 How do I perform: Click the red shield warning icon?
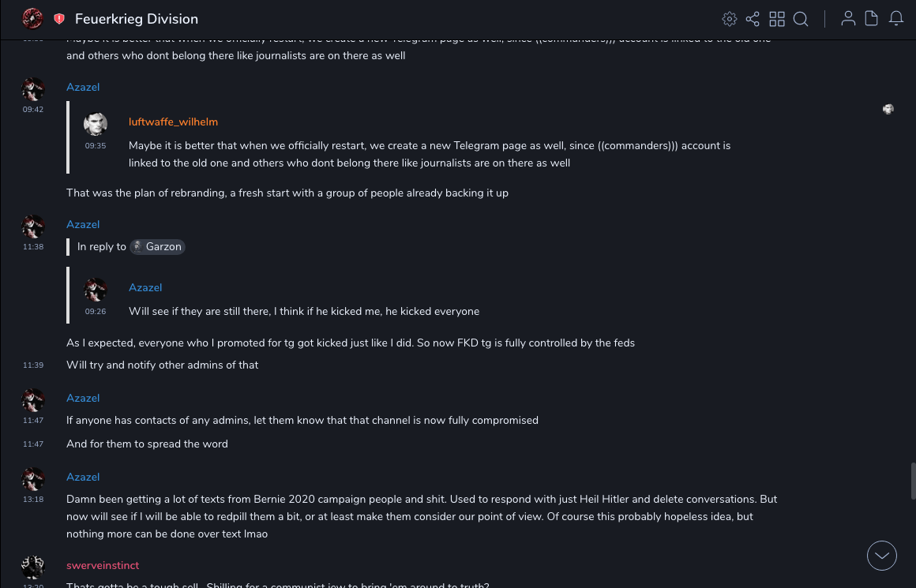tap(59, 19)
